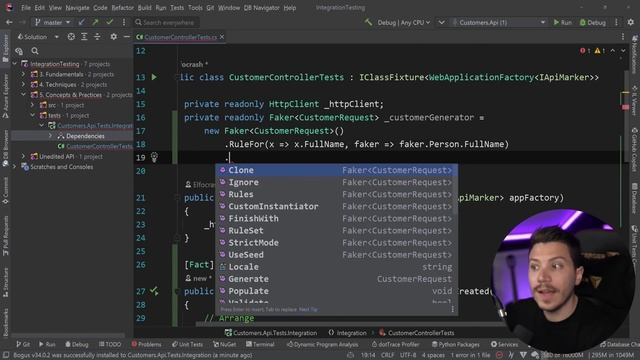
Task: Open the Build menu
Action: click(x=144, y=8)
